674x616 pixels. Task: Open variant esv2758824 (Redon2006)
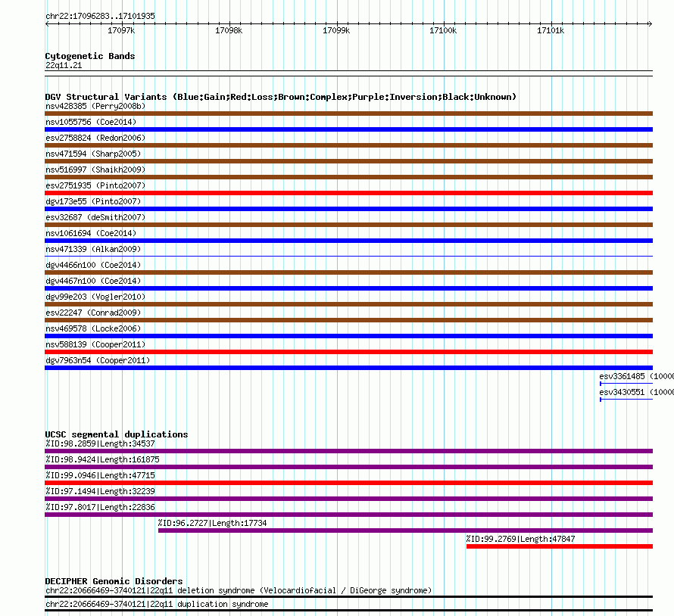tap(95, 138)
